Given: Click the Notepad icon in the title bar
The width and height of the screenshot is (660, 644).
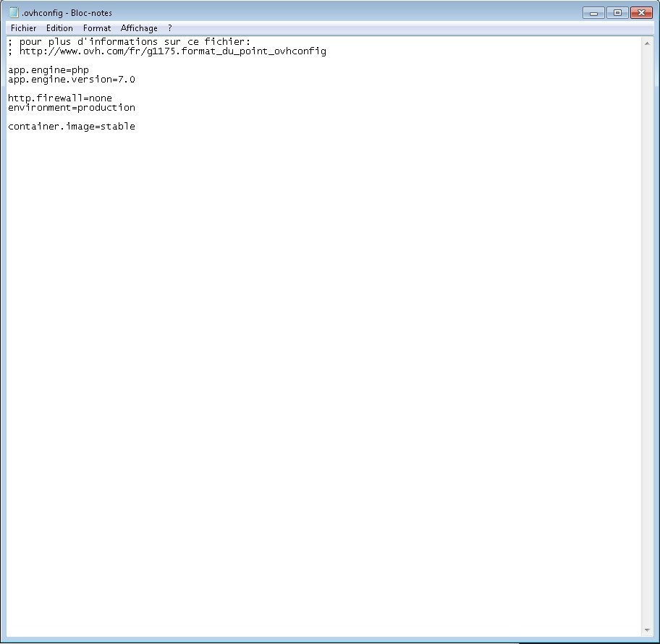Looking at the screenshot, I should tap(14, 12).
